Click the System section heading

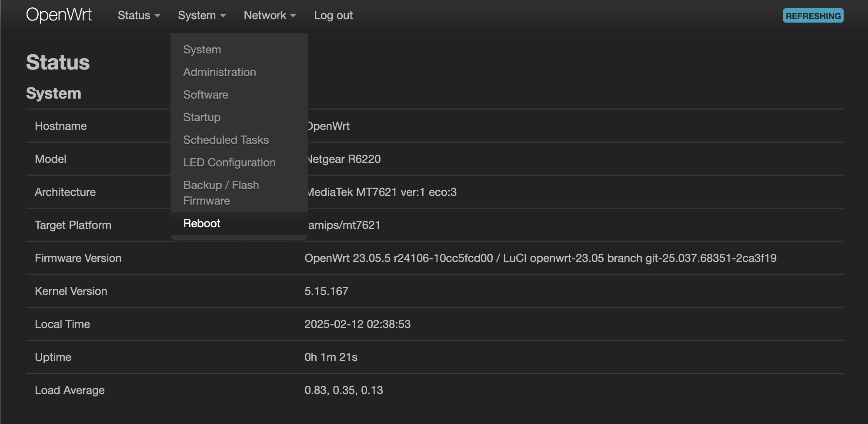53,93
